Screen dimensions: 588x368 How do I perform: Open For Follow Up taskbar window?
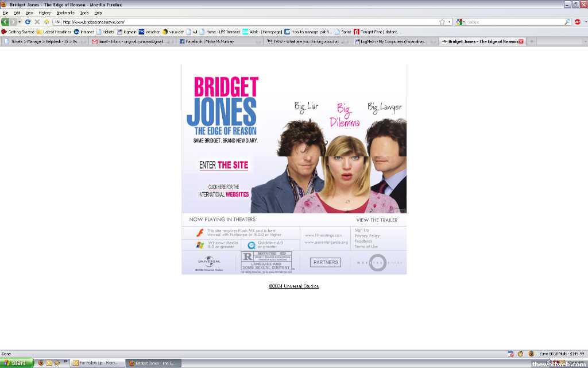96,363
